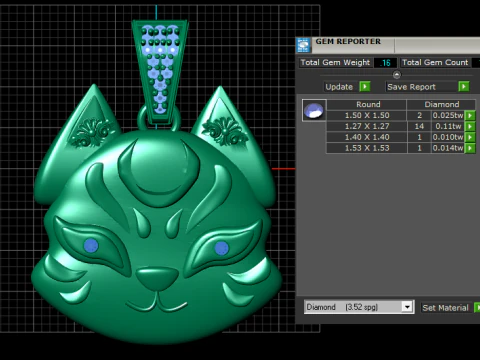Click the Gem Reporter panel icon

pyautogui.click(x=303, y=45)
